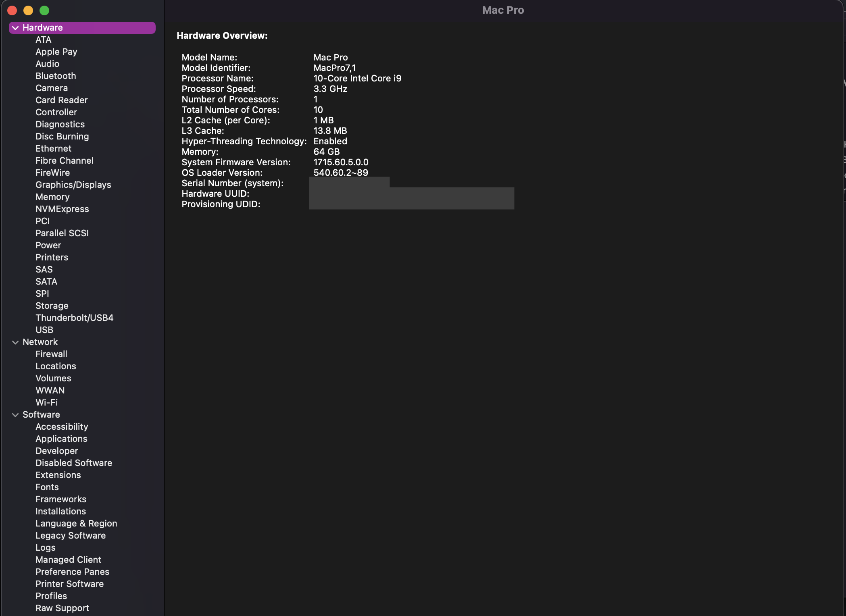Screen dimensions: 846x616
Task: Select Thunderbolt/USB4 in sidebar
Action: pos(74,318)
